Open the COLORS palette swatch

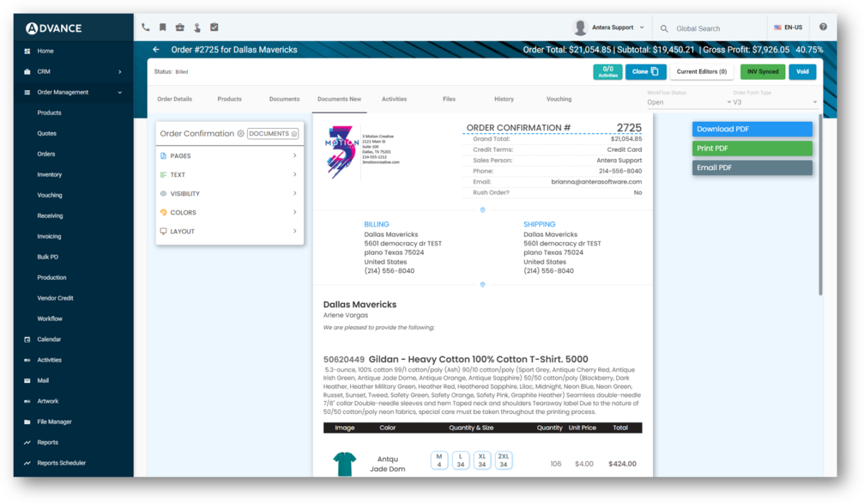click(x=163, y=212)
